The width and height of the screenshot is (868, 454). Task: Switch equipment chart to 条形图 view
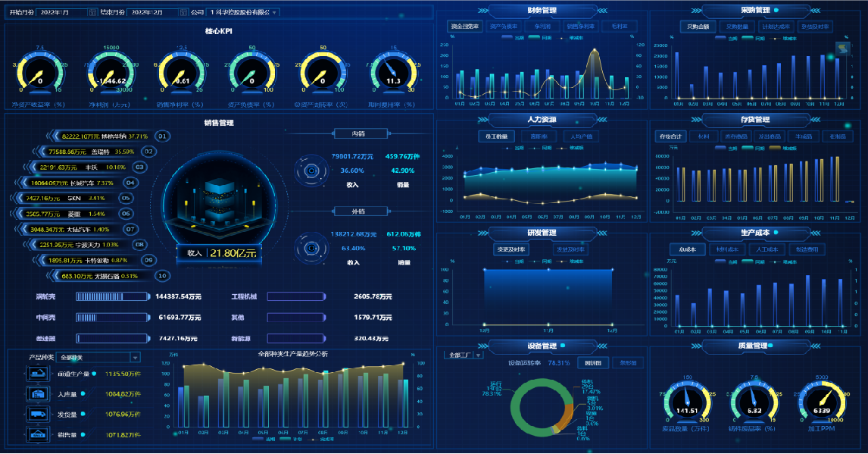click(x=624, y=363)
